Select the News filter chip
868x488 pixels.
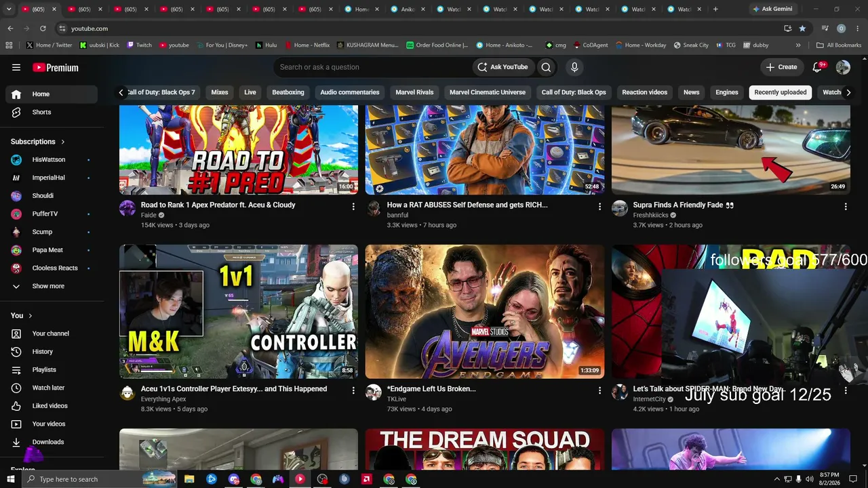tap(692, 92)
